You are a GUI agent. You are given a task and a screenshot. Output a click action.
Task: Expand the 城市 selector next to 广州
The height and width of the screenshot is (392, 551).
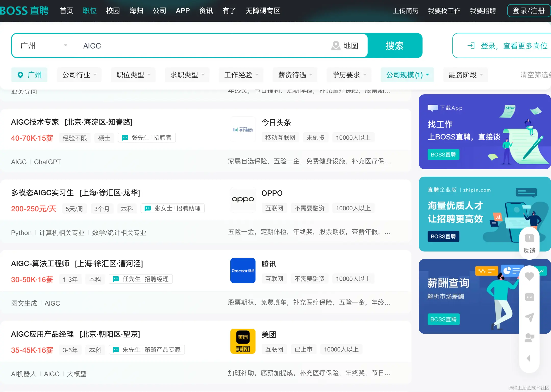[66, 45]
